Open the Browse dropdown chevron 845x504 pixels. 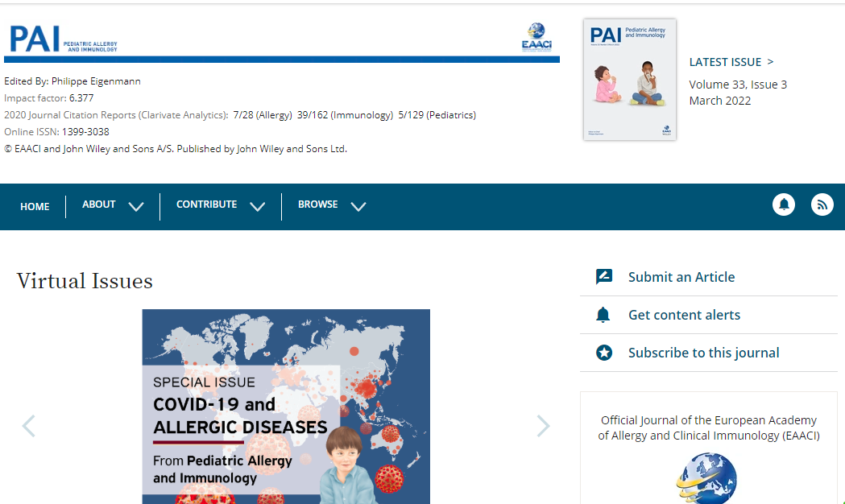[358, 207]
